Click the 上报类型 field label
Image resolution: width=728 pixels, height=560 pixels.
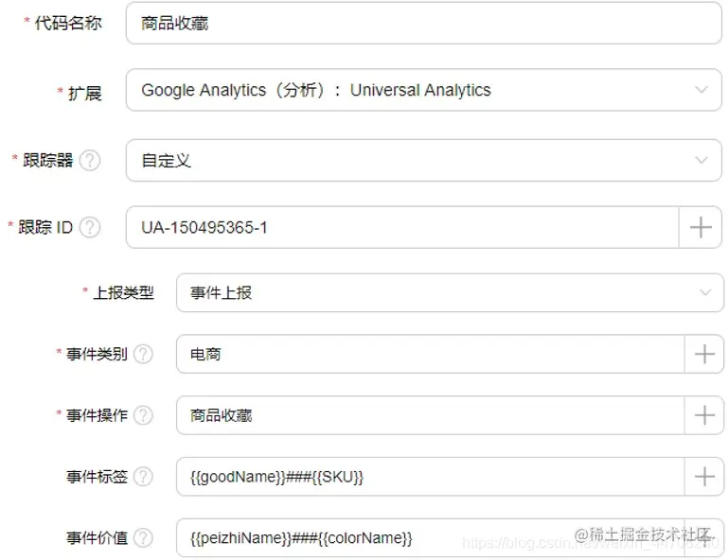tap(123, 292)
